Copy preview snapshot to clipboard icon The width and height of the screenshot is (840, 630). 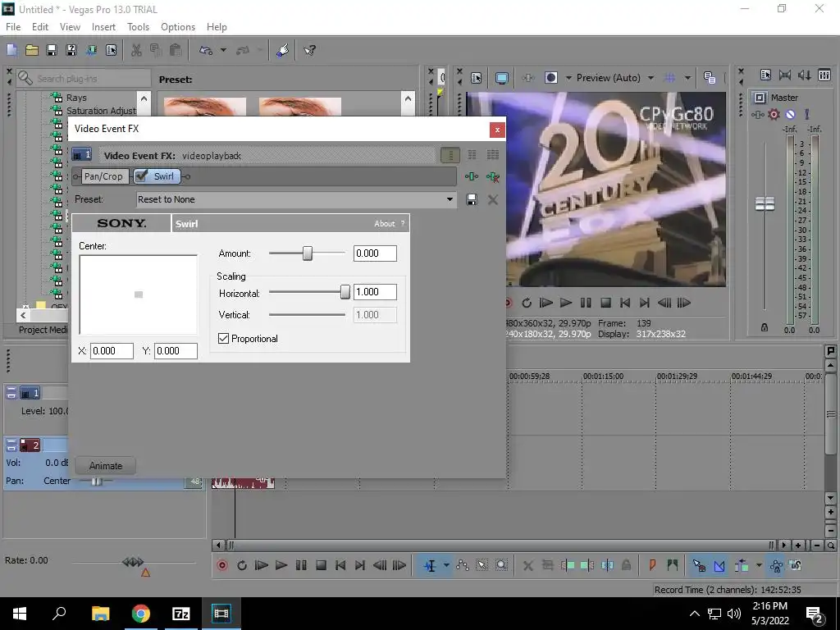710,78
